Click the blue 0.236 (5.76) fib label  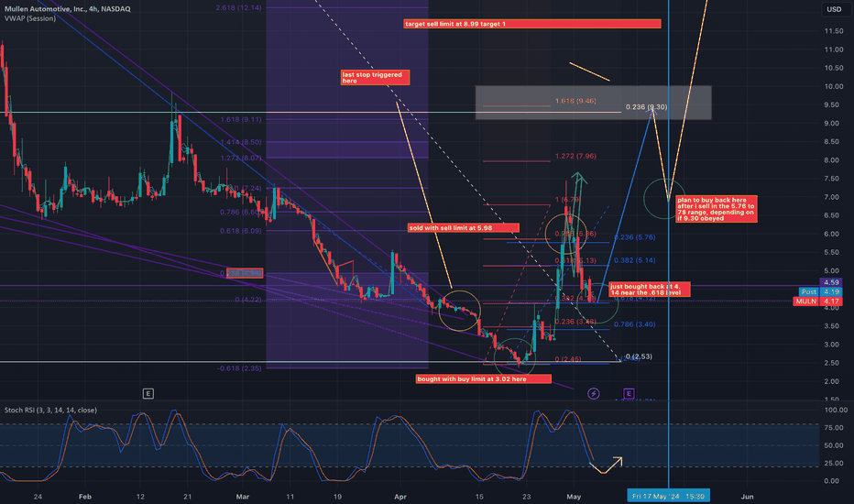pos(634,237)
